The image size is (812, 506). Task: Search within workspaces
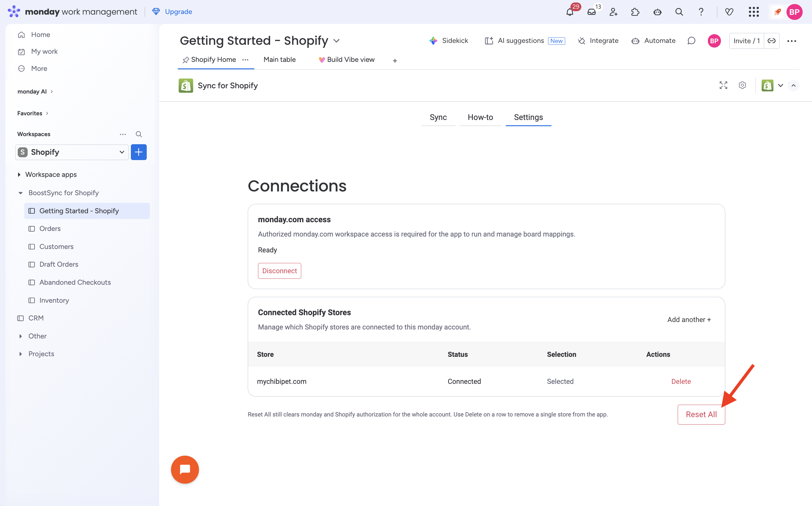tap(139, 134)
